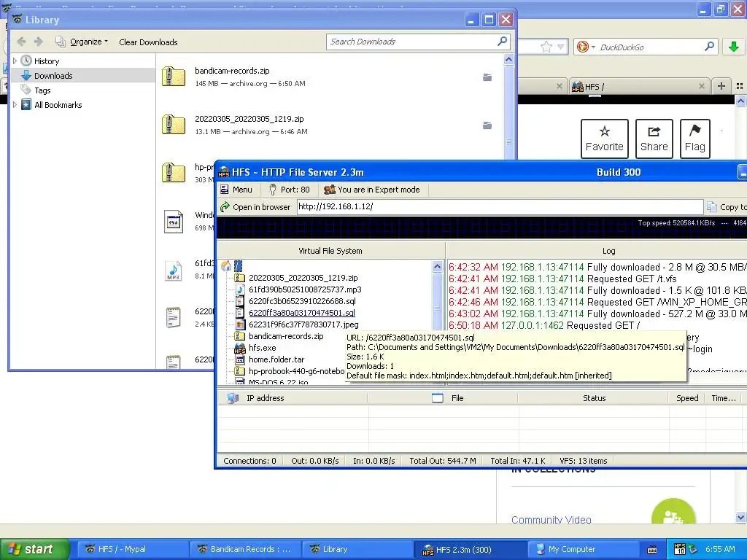Select Tags in Library sidebar
Screen dimensions: 747x560
click(42, 90)
